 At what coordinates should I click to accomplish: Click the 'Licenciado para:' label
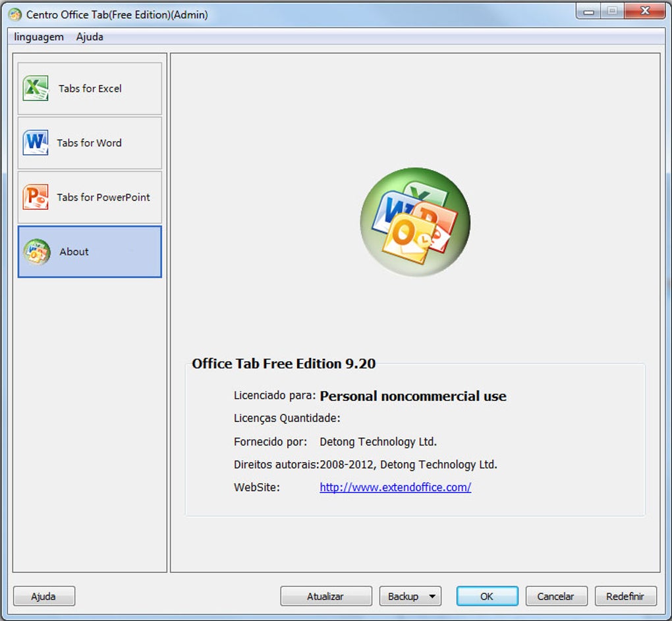click(x=275, y=396)
